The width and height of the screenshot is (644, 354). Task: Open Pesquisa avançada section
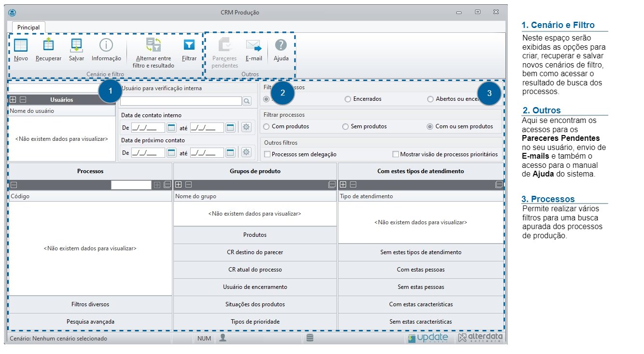click(x=90, y=322)
